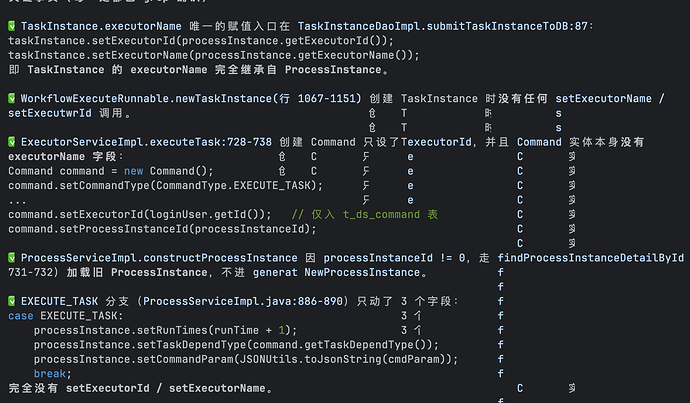Image resolution: width=690 pixels, height=403 pixels.
Task: Click the 'case' keyword before EXECUTE_TASK
Action: pos(21,316)
